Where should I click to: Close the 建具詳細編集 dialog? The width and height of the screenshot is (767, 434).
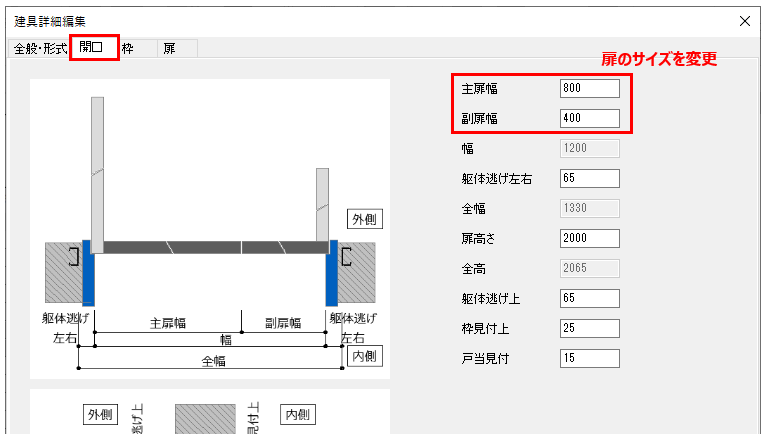pyautogui.click(x=744, y=21)
